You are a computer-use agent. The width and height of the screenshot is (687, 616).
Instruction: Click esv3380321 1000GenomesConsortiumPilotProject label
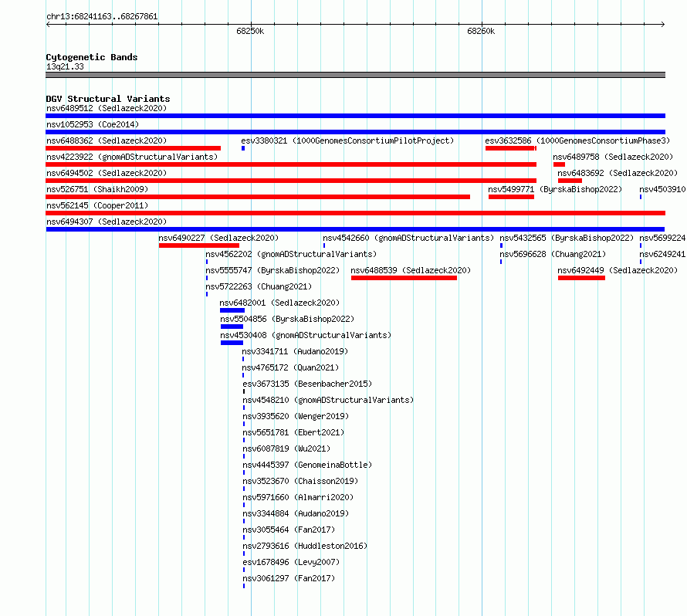click(x=347, y=140)
